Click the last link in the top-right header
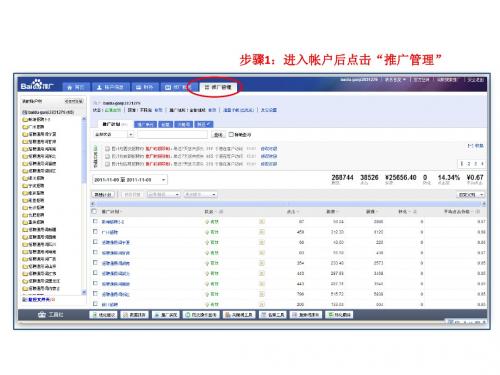 point(475,80)
